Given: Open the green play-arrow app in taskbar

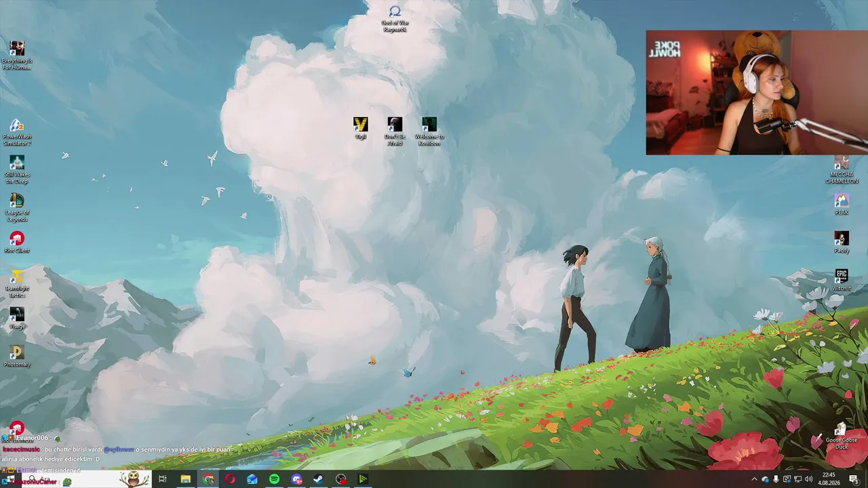Looking at the screenshot, I should (363, 479).
